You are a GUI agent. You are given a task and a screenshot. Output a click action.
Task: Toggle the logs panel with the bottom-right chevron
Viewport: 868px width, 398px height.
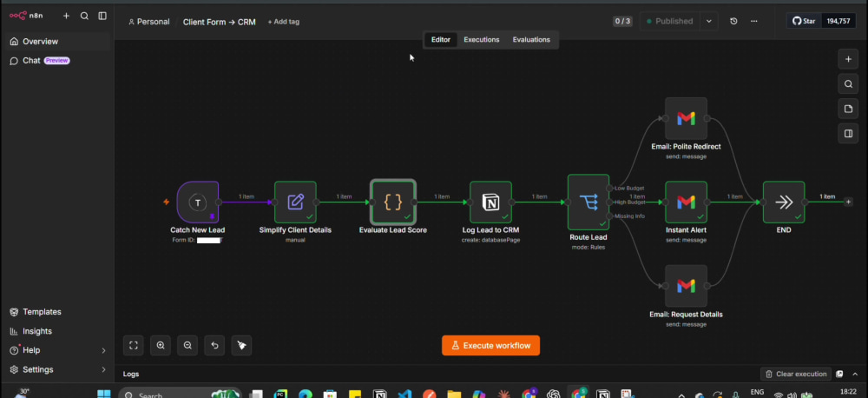pyautogui.click(x=856, y=375)
